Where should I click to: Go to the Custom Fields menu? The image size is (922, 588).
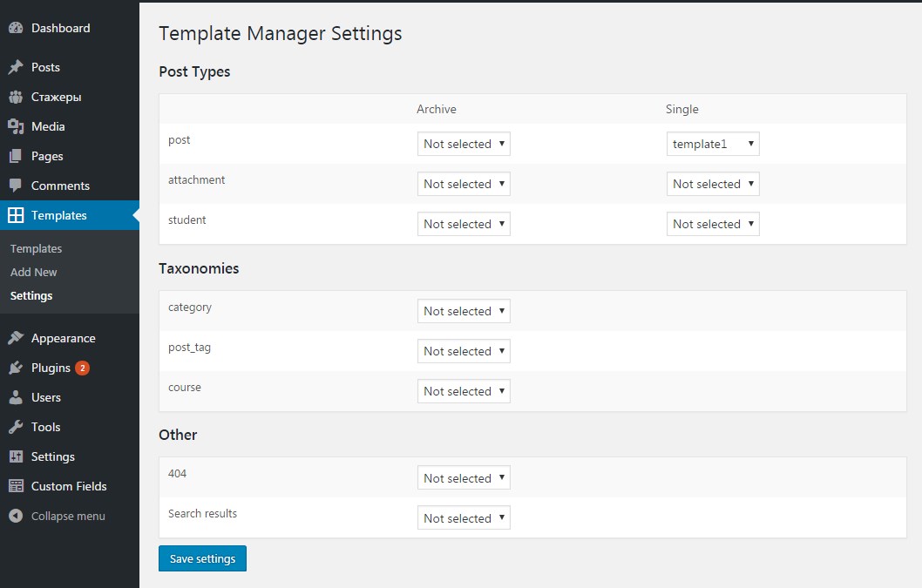tap(68, 486)
